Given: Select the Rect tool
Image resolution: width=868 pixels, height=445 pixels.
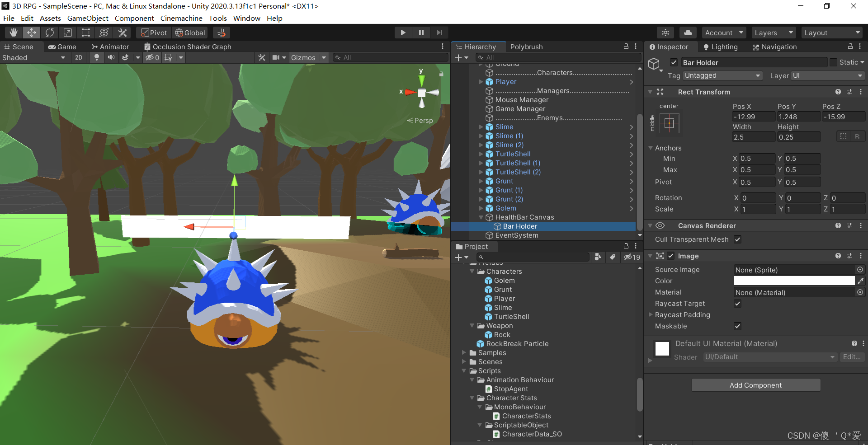Looking at the screenshot, I should (86, 32).
